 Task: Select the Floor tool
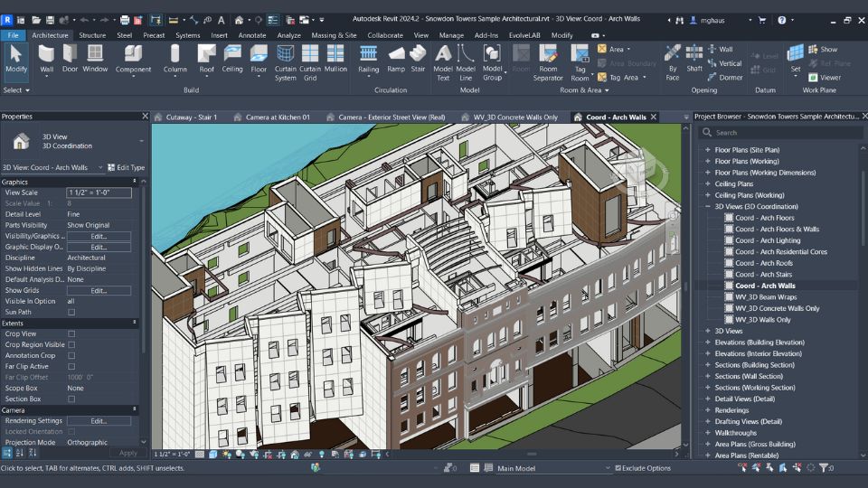coord(259,59)
